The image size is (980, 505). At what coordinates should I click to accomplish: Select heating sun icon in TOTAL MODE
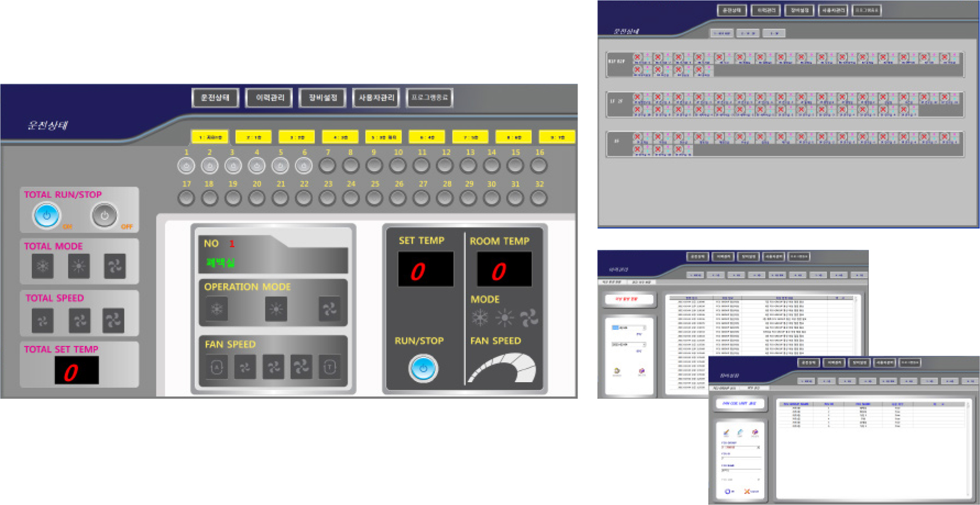[x=79, y=267]
